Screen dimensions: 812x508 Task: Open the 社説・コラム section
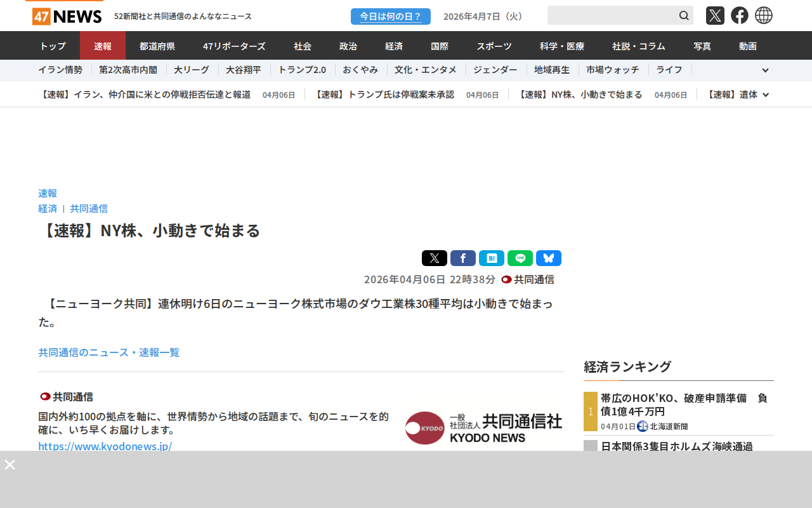click(639, 46)
